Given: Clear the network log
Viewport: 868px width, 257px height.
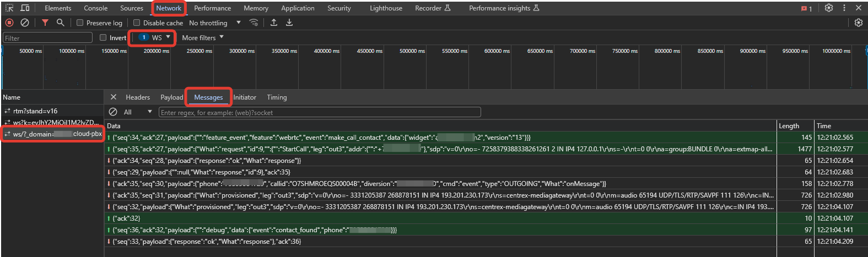Looking at the screenshot, I should [25, 23].
